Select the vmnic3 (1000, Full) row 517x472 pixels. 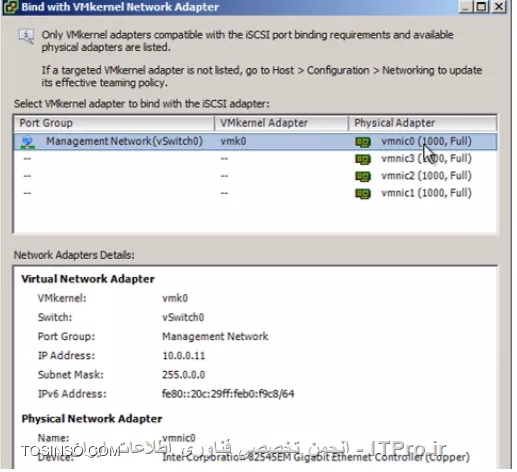(256, 159)
